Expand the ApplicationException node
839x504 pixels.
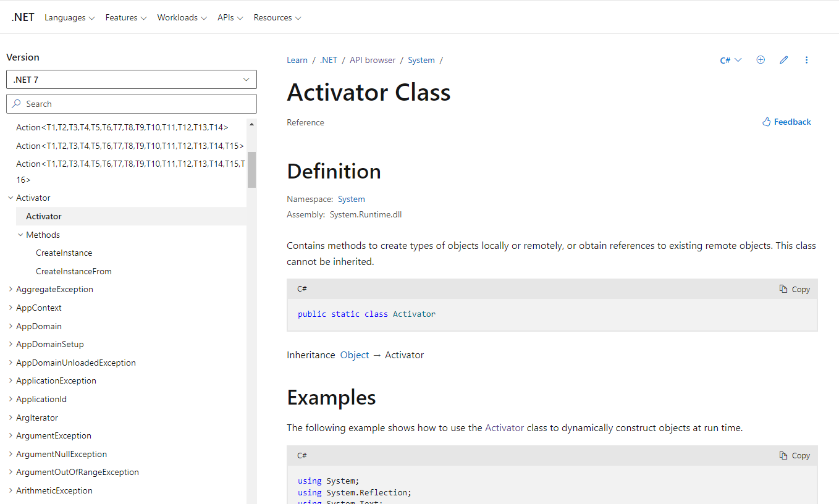point(11,380)
